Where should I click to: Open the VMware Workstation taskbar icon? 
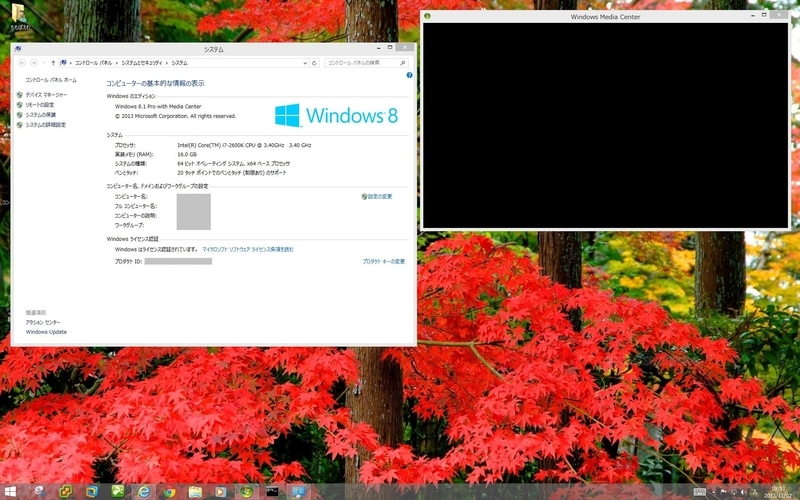(66, 491)
